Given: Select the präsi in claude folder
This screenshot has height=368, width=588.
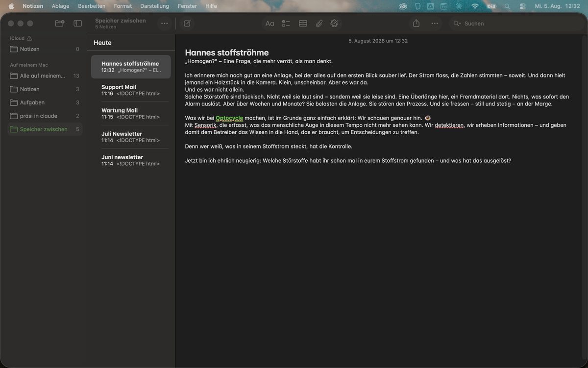Looking at the screenshot, I should click(x=45, y=116).
